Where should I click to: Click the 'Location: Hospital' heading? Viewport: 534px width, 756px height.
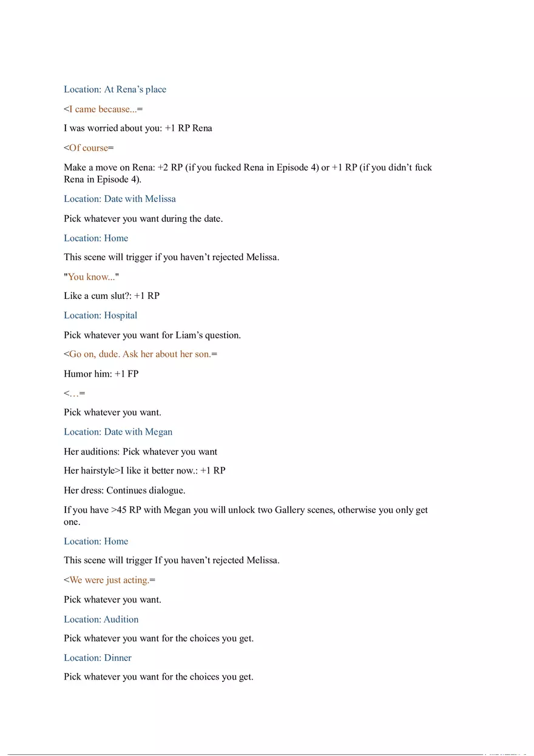[x=100, y=315]
